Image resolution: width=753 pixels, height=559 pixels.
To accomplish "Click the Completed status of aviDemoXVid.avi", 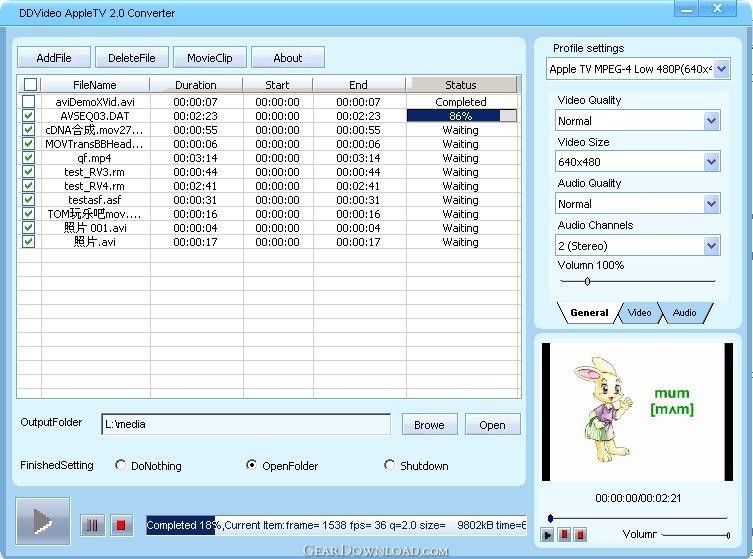I will pyautogui.click(x=461, y=102).
